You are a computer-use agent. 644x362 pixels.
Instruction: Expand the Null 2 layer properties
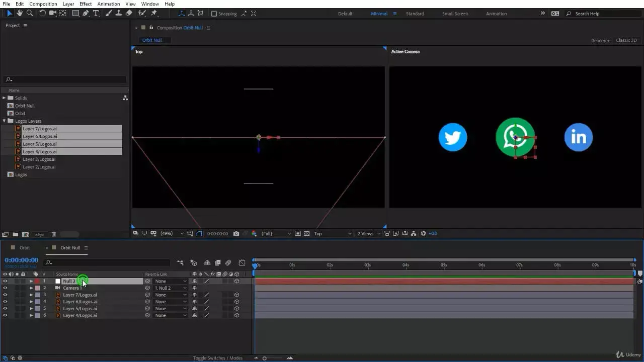point(31,281)
